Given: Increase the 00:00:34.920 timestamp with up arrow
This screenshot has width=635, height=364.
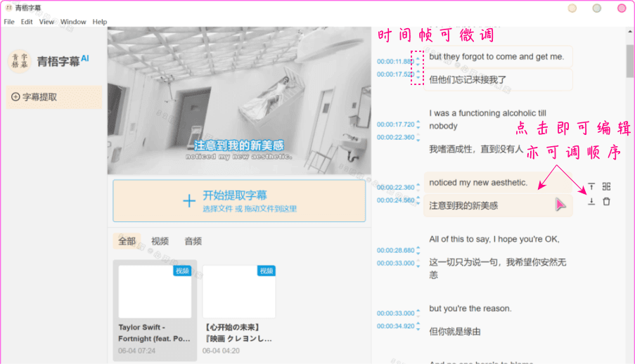Looking at the screenshot, I should pos(418,323).
